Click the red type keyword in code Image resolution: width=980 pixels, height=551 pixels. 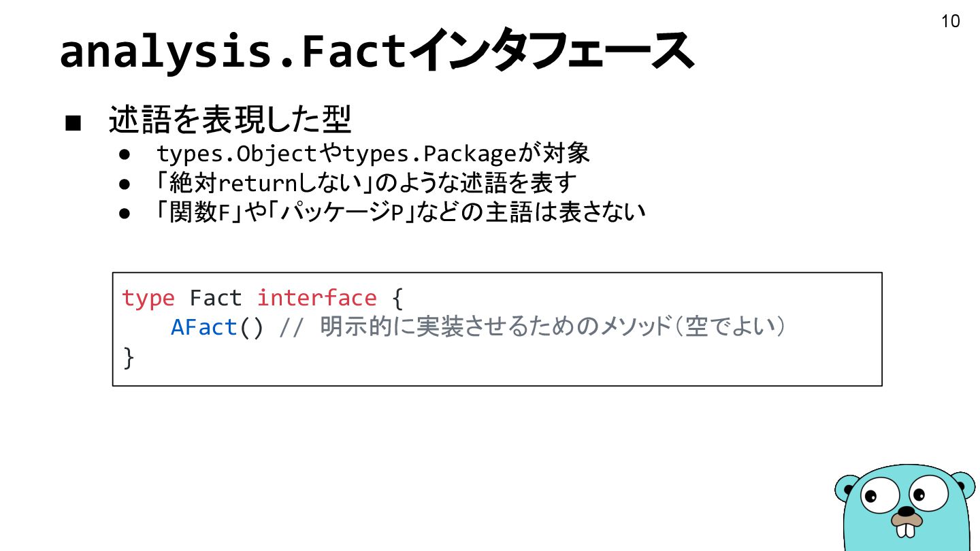pyautogui.click(x=148, y=299)
